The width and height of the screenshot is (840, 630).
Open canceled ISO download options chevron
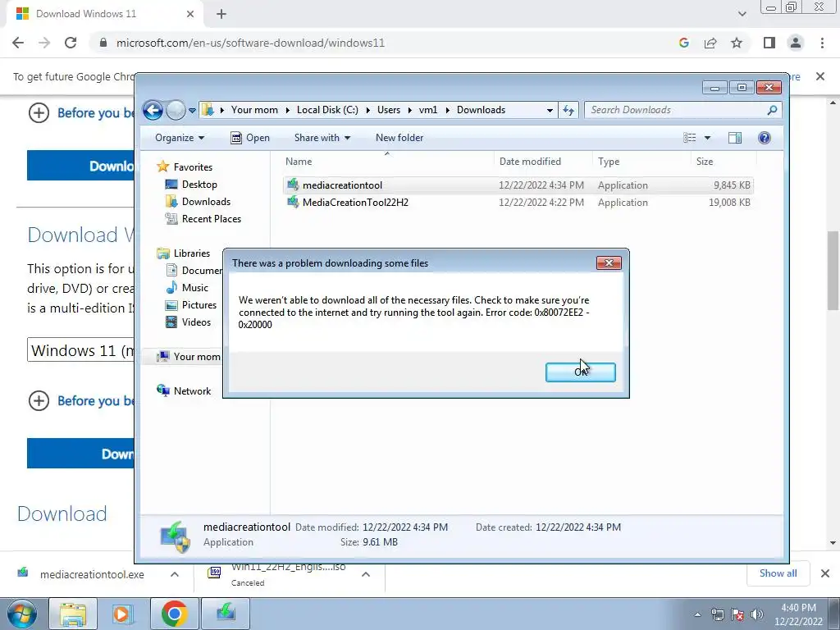pos(366,574)
